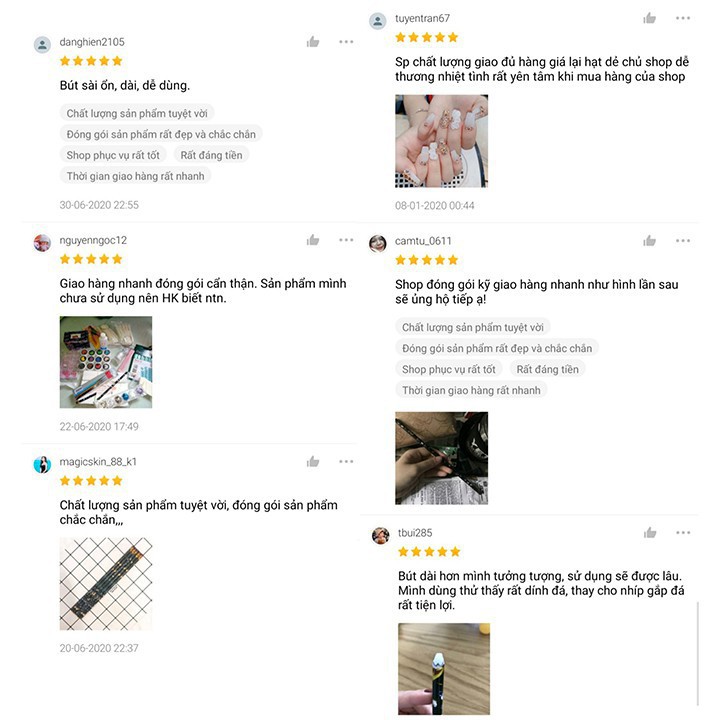The height and width of the screenshot is (720, 720).
Task: Thumbs up magicskin_88_k1's review
Action: coord(313,461)
